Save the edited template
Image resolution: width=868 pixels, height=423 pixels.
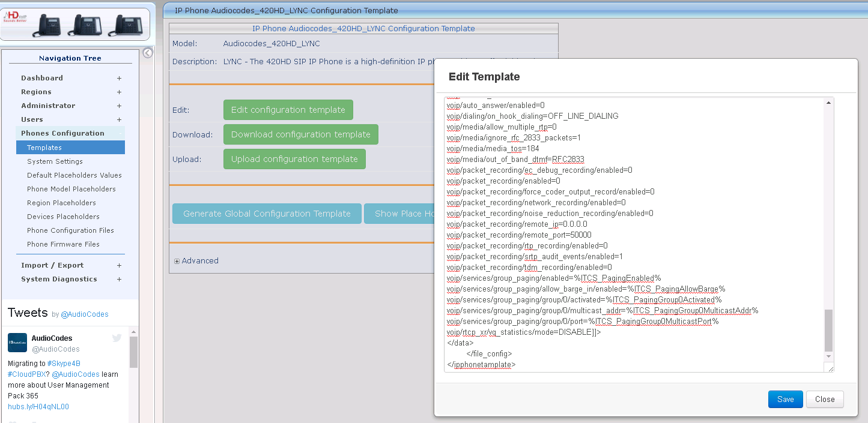pyautogui.click(x=786, y=399)
